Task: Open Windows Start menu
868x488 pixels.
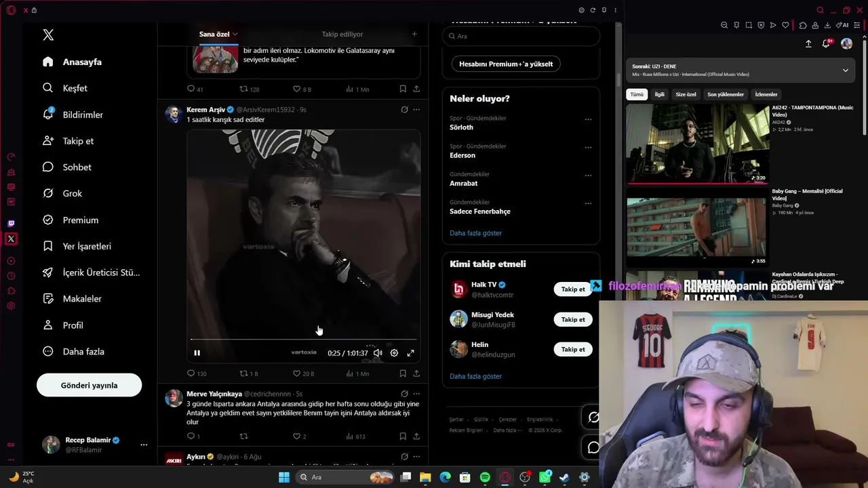Action: pos(284,477)
